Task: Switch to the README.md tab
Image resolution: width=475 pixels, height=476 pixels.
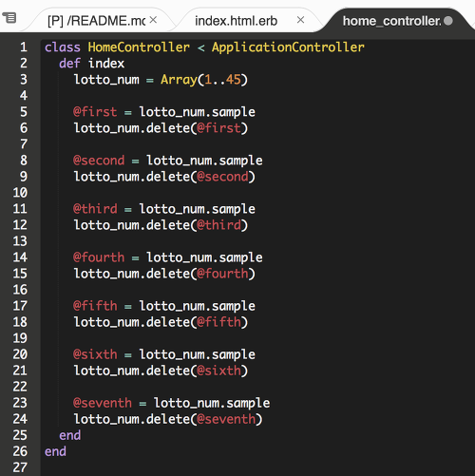Action: pos(97,21)
